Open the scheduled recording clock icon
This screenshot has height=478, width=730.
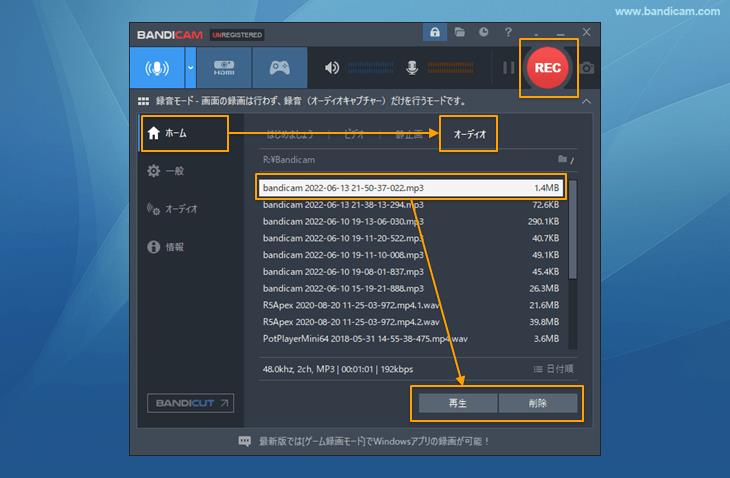coord(484,32)
